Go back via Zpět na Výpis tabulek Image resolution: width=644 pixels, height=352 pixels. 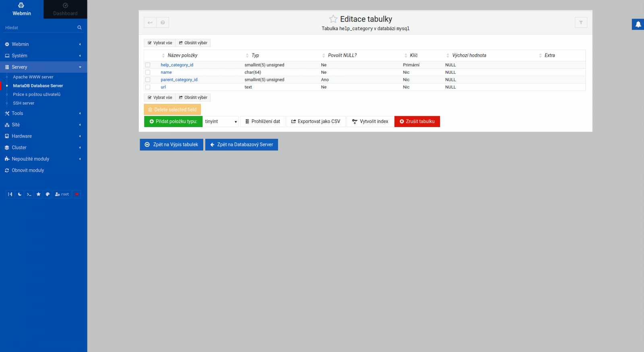tap(171, 145)
